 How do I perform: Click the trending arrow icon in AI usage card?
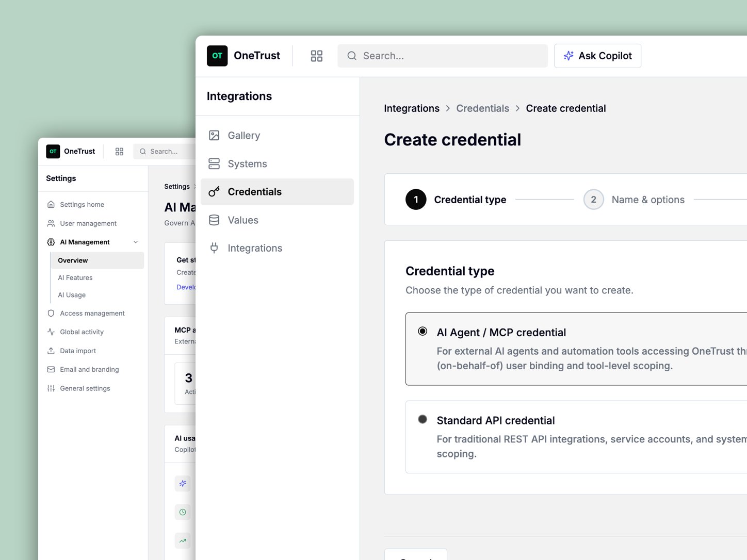183,541
